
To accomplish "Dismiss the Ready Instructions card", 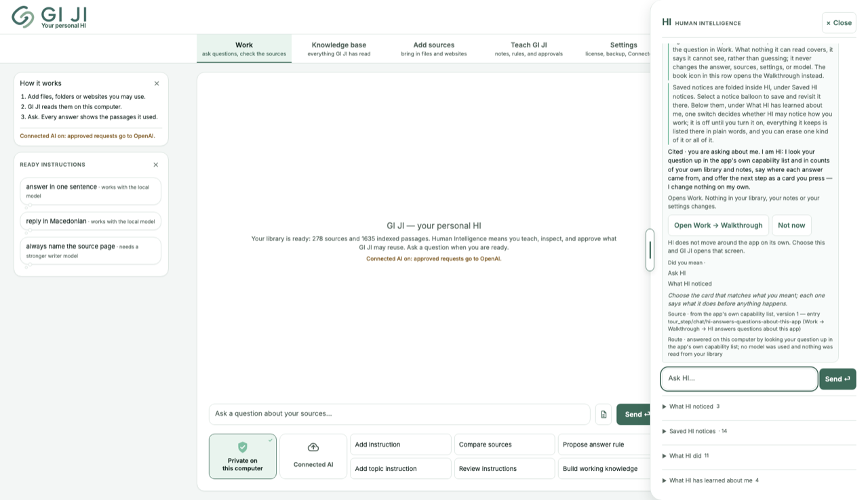I will click(156, 165).
